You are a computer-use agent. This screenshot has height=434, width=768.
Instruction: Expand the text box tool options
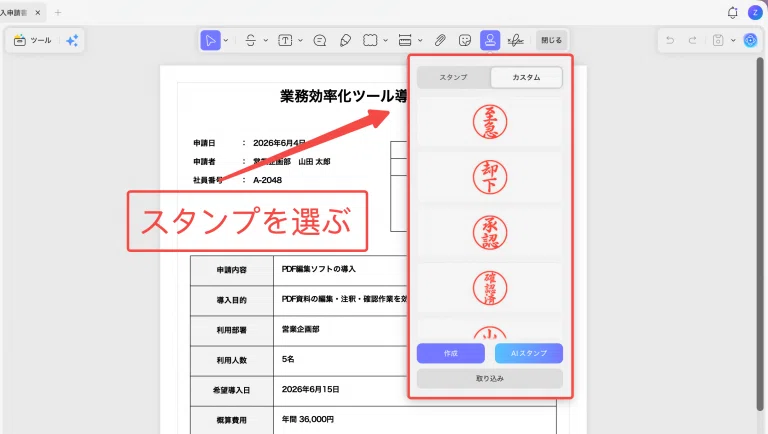300,40
